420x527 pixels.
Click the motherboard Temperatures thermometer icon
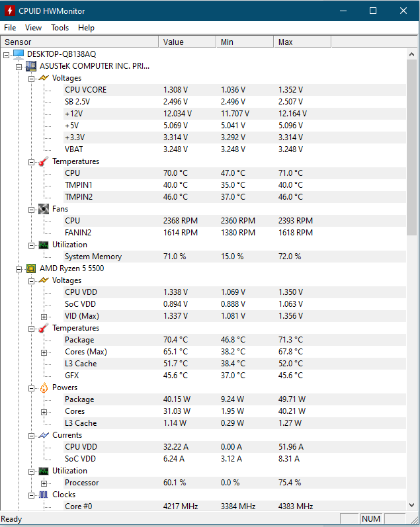tap(44, 161)
